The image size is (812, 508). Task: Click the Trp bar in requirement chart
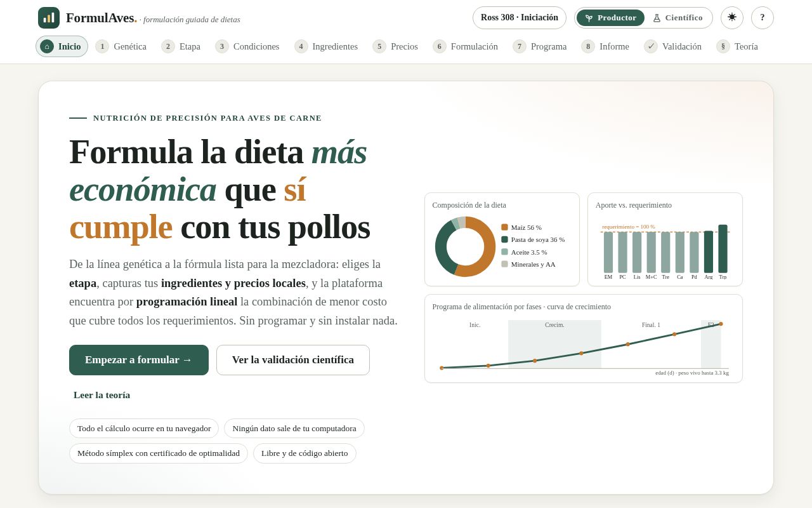coord(723,249)
